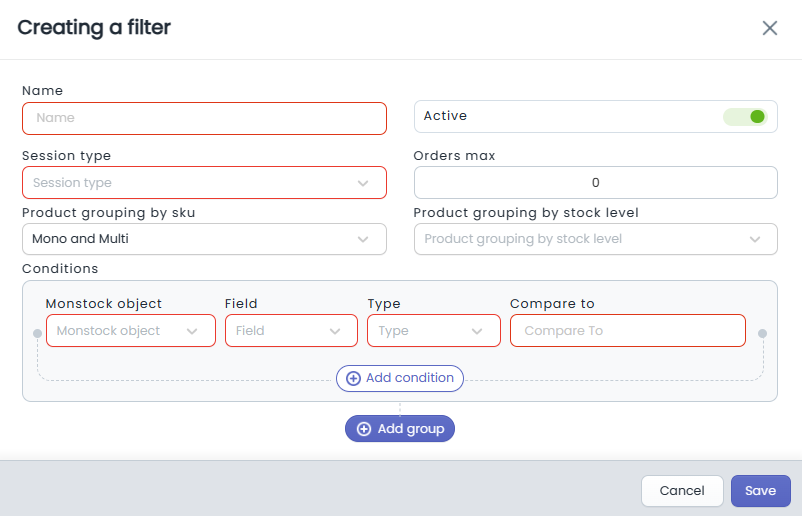Click the Monstock object chevron icon
The width and height of the screenshot is (802, 516).
tap(192, 331)
